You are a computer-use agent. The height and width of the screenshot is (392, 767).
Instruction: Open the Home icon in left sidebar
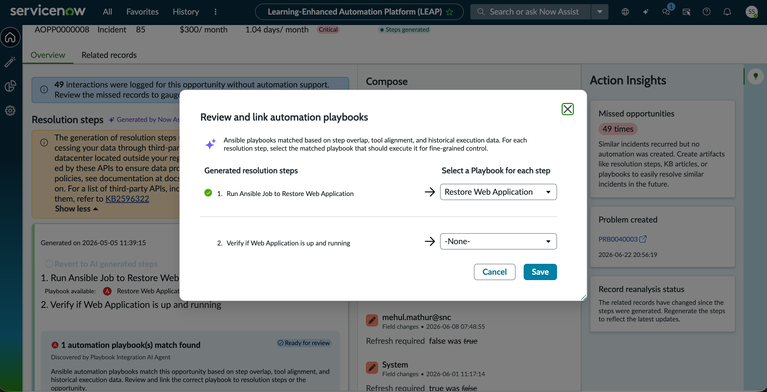[10, 37]
